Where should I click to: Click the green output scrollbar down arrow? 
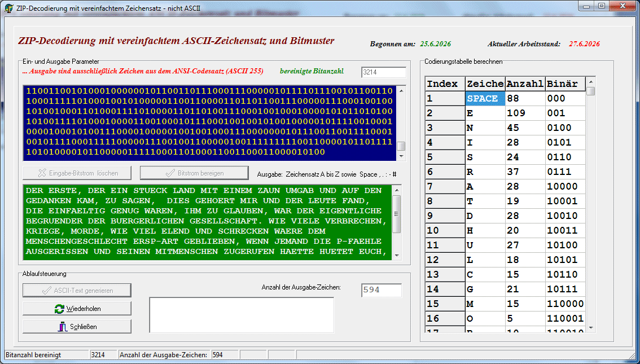[396, 255]
